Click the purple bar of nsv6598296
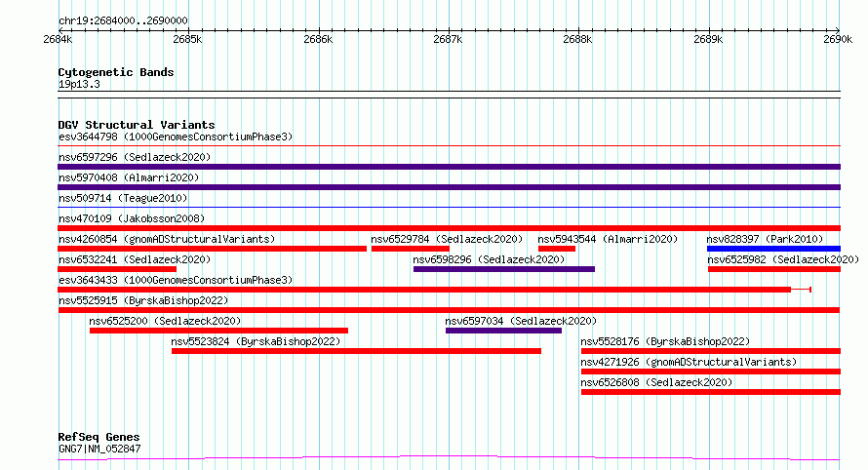 [x=504, y=269]
